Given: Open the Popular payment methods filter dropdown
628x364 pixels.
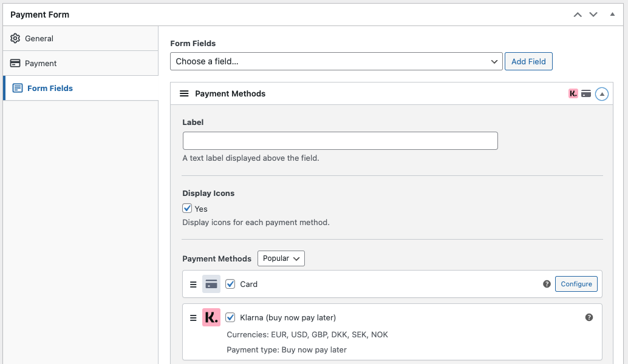Looking at the screenshot, I should coord(281,258).
